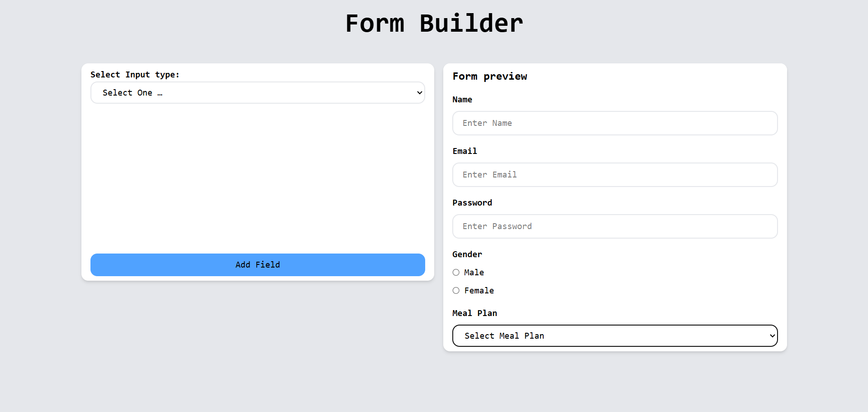This screenshot has height=412, width=868.
Task: Click the chevron arrow of input type select
Action: tap(419, 93)
